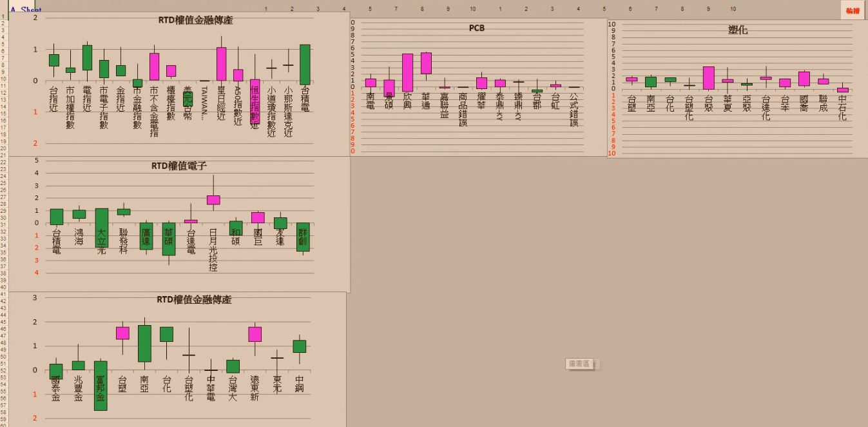Click the 中石化 label in 塑化 chart

[843, 108]
